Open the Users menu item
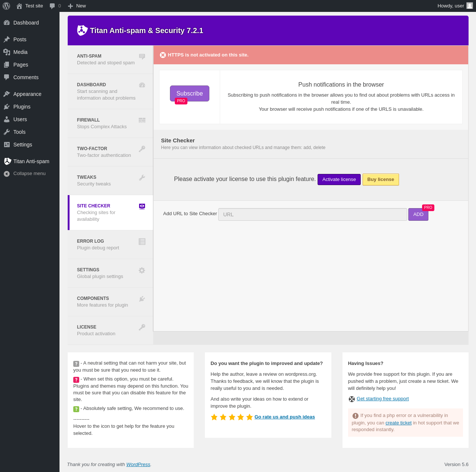This screenshot has width=476, height=472. 30,119
